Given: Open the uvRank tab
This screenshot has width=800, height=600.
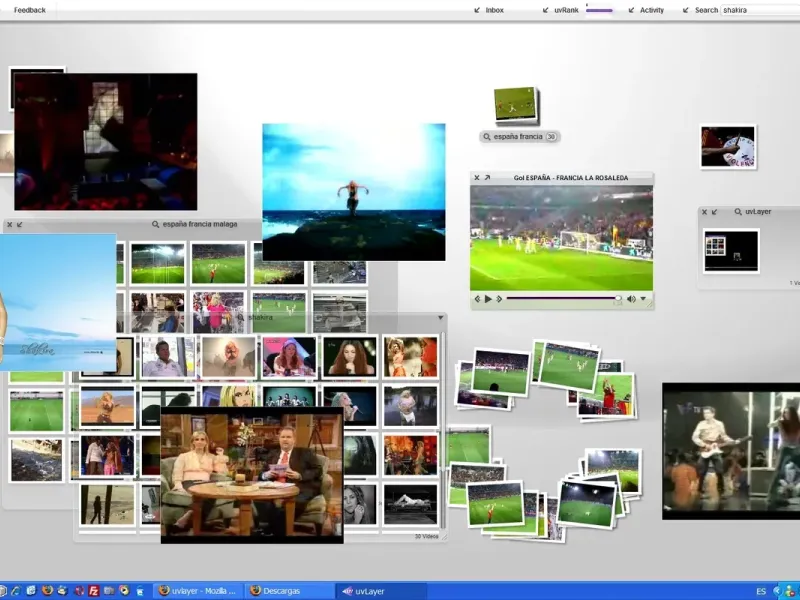Looking at the screenshot, I should tap(566, 10).
